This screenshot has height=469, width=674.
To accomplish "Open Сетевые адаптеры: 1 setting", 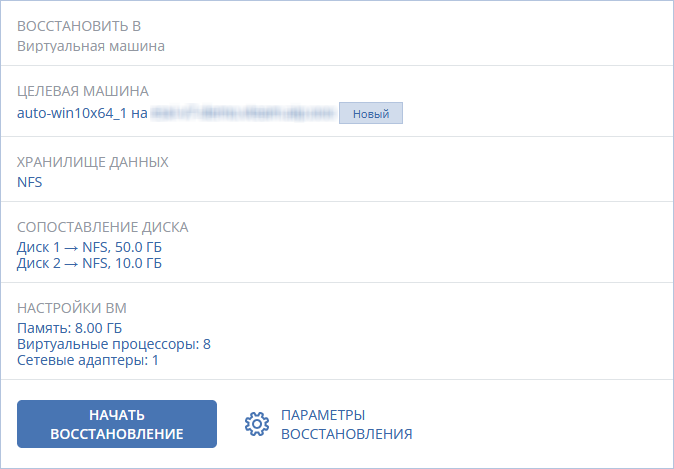I will point(88,360).
